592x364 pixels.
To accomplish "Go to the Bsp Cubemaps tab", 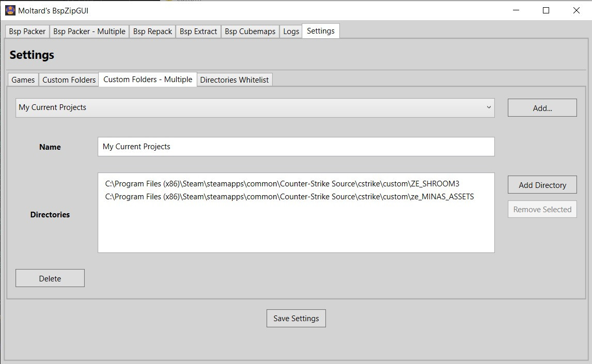I will click(x=250, y=31).
